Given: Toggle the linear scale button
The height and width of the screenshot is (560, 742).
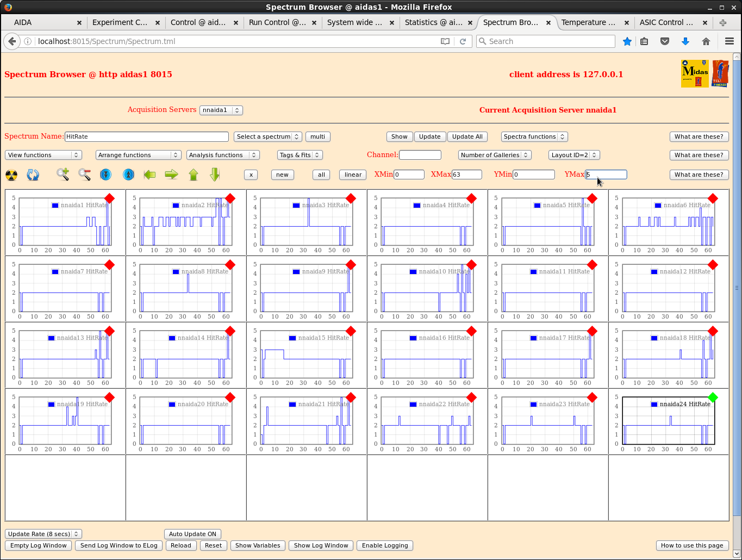Looking at the screenshot, I should tap(353, 175).
